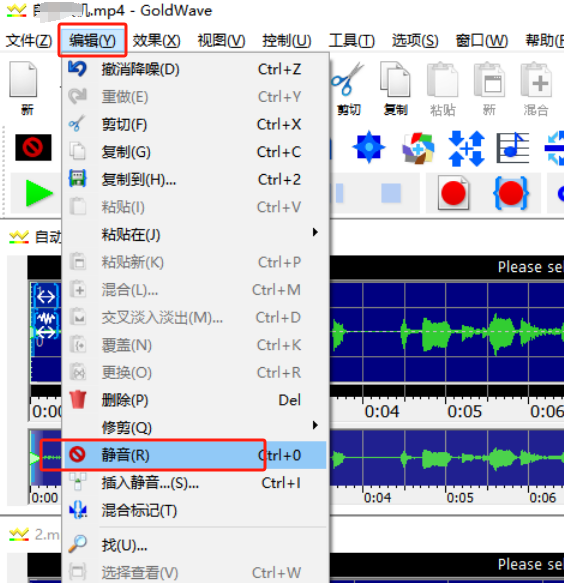The width and height of the screenshot is (564, 583).
Task: Click the blue diamond effect icon
Action: (369, 147)
